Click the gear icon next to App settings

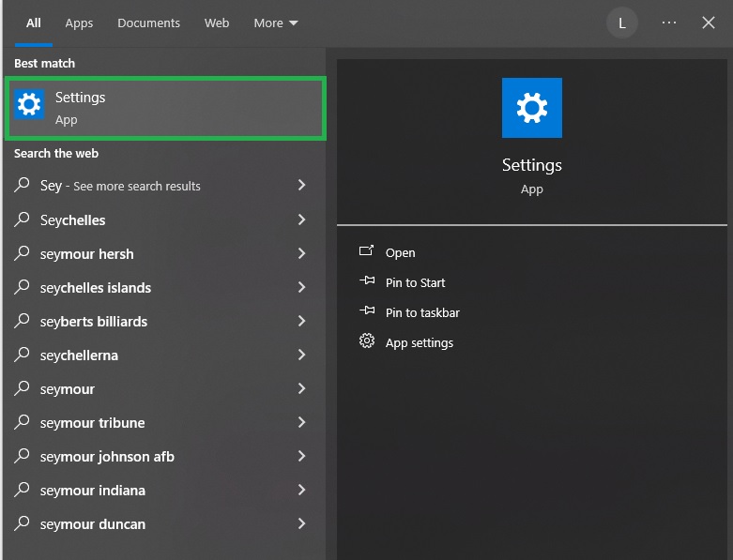(367, 341)
